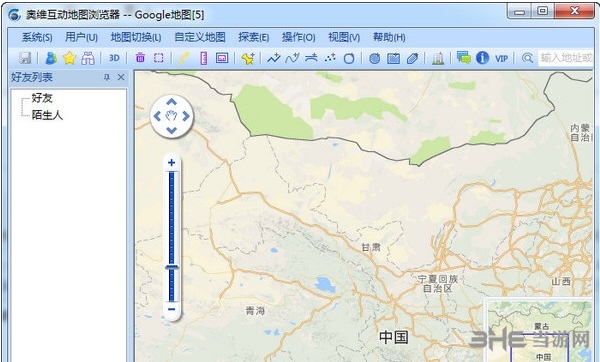Select the dashed rectangle selection tool
The image size is (600, 362).
(158, 58)
